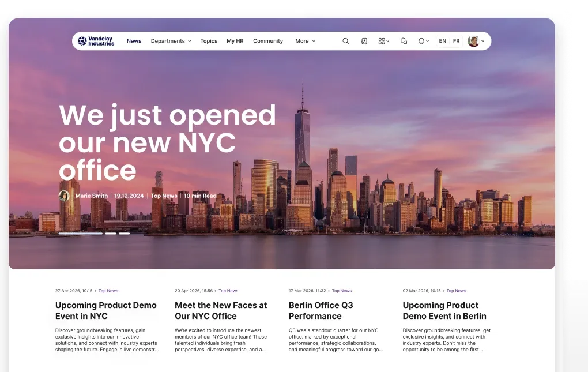Click the Vandelay Industries logo
This screenshot has height=372, width=588.
point(94,41)
